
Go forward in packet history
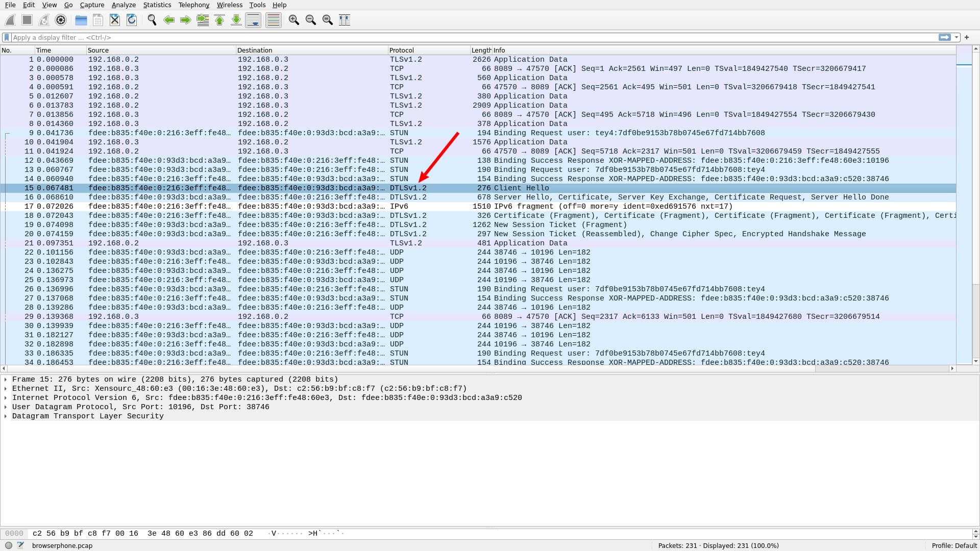click(186, 20)
